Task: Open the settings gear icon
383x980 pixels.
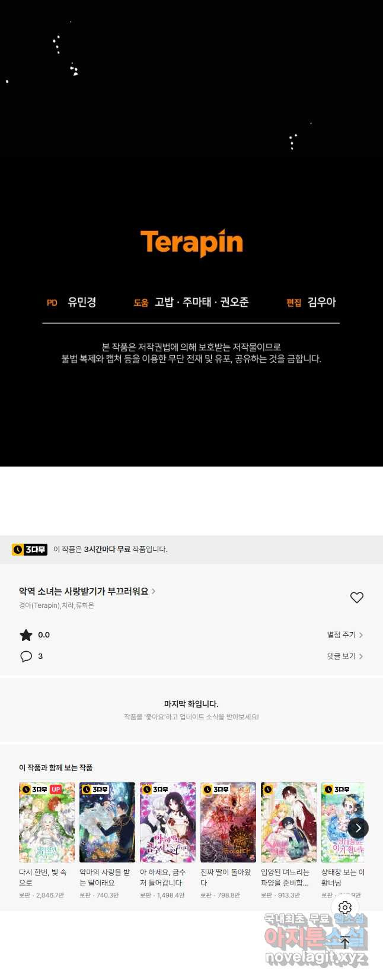Action: pyautogui.click(x=345, y=907)
